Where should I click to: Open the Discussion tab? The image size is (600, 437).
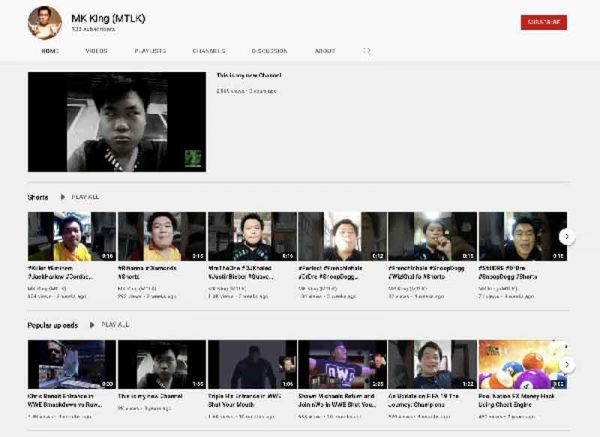click(268, 50)
